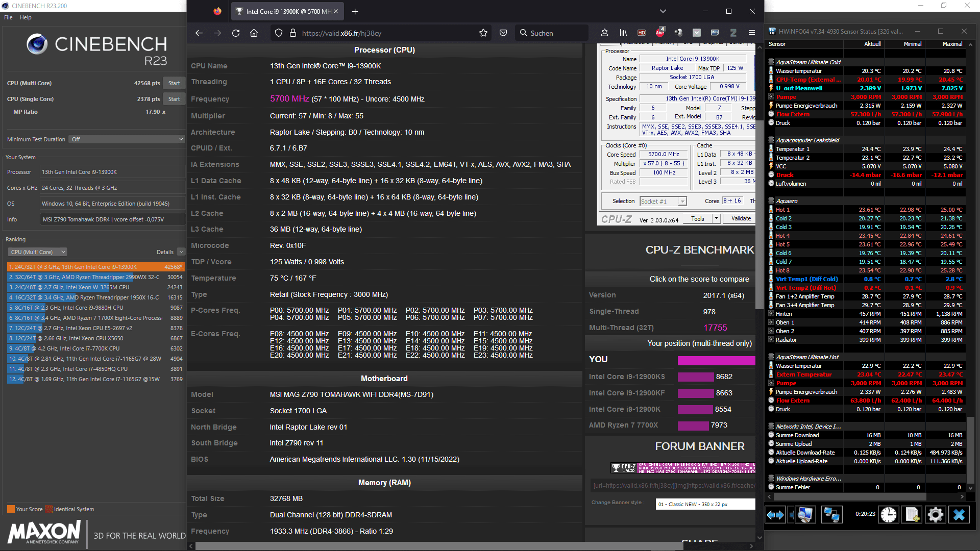
Task: Open HWiNFO sensor settings gear
Action: click(936, 515)
